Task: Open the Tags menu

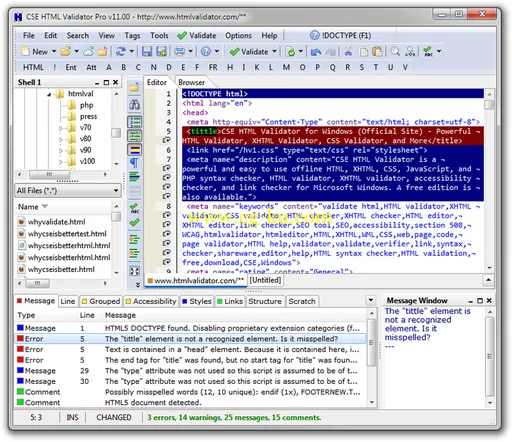Action: [132, 35]
